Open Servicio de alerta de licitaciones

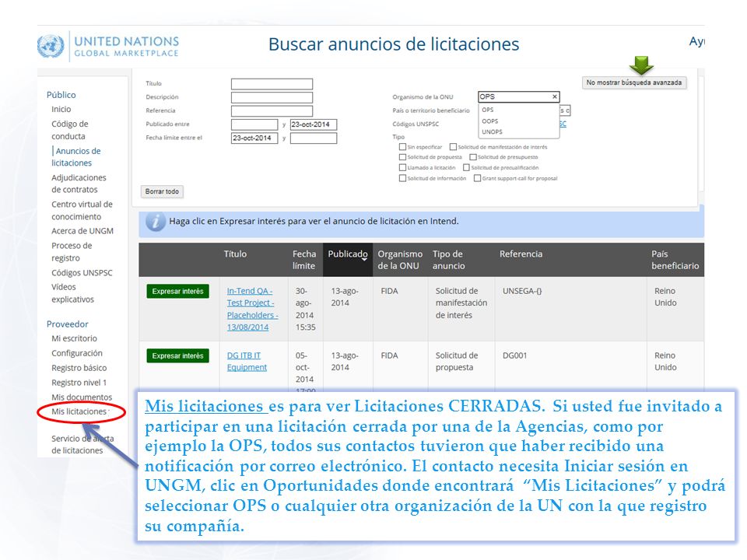click(82, 444)
